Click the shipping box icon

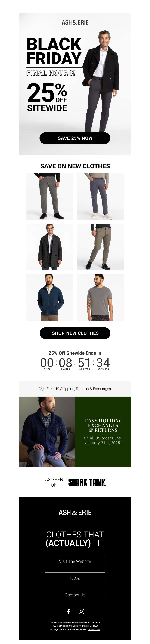tap(41, 389)
